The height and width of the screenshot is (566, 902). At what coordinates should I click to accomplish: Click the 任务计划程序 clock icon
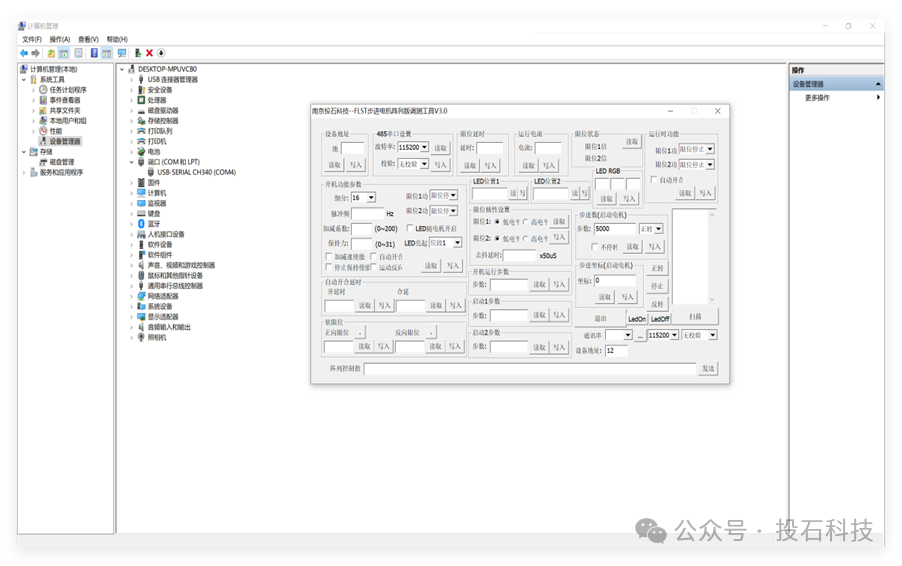tap(44, 90)
